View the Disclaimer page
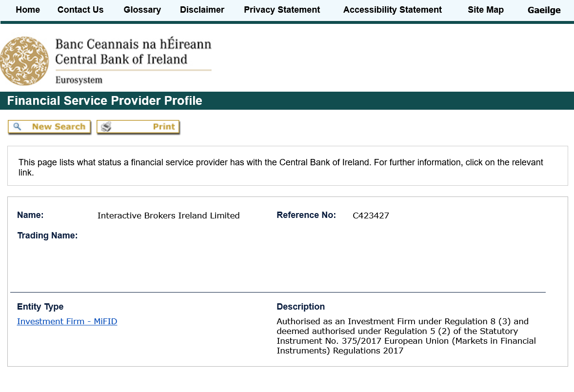 click(x=202, y=10)
